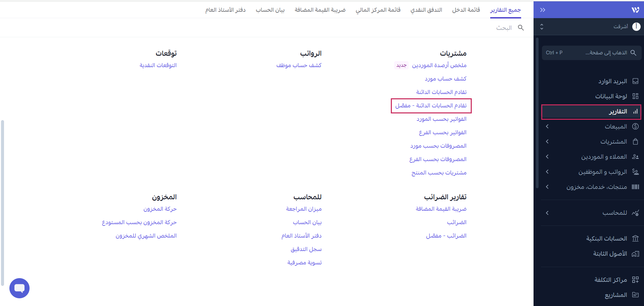
Task: Click العملاء و الموردين people icon
Action: [635, 157]
